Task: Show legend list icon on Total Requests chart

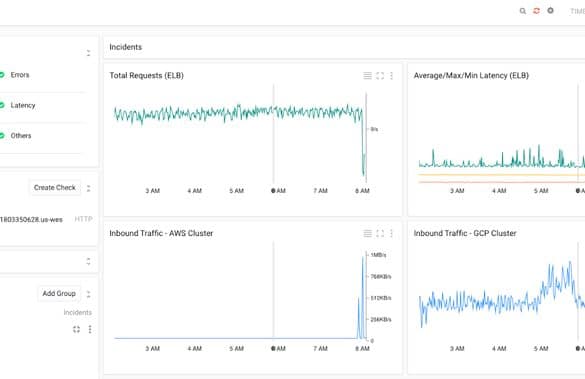Action: (x=367, y=76)
